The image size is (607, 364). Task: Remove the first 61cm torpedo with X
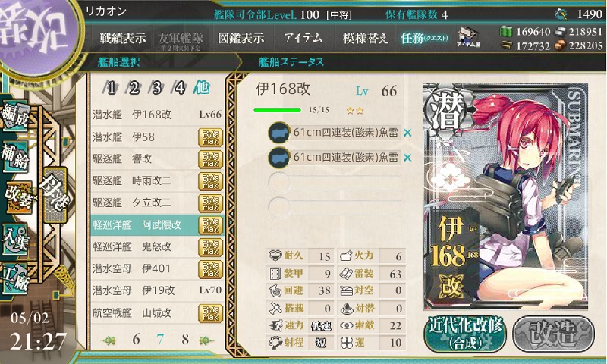407,133
